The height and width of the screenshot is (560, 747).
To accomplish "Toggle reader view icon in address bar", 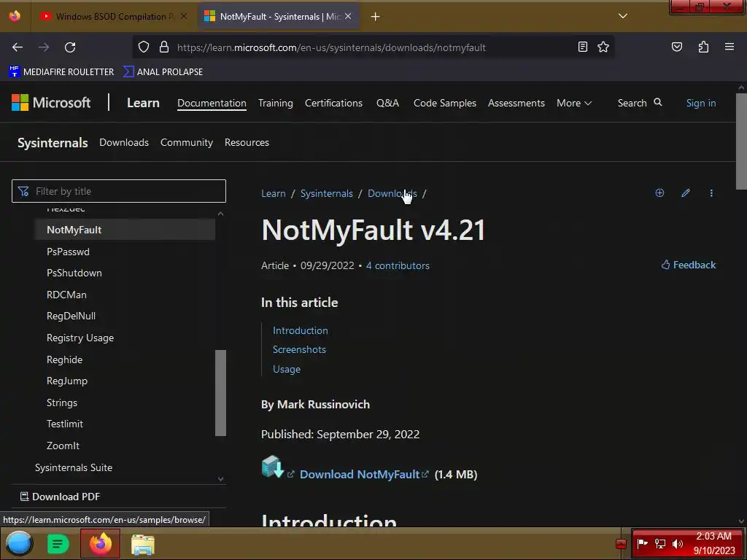I will pos(583,47).
